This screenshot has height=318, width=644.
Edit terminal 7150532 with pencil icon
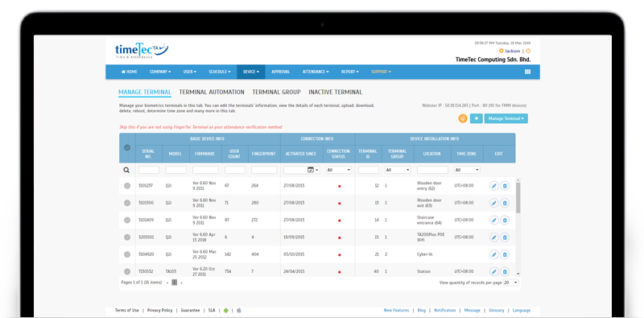494,271
